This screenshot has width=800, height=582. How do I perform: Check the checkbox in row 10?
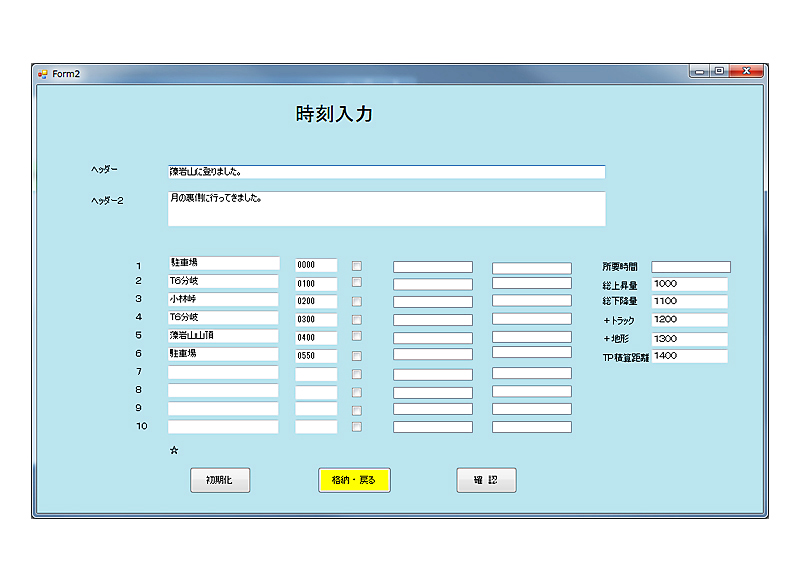[356, 427]
